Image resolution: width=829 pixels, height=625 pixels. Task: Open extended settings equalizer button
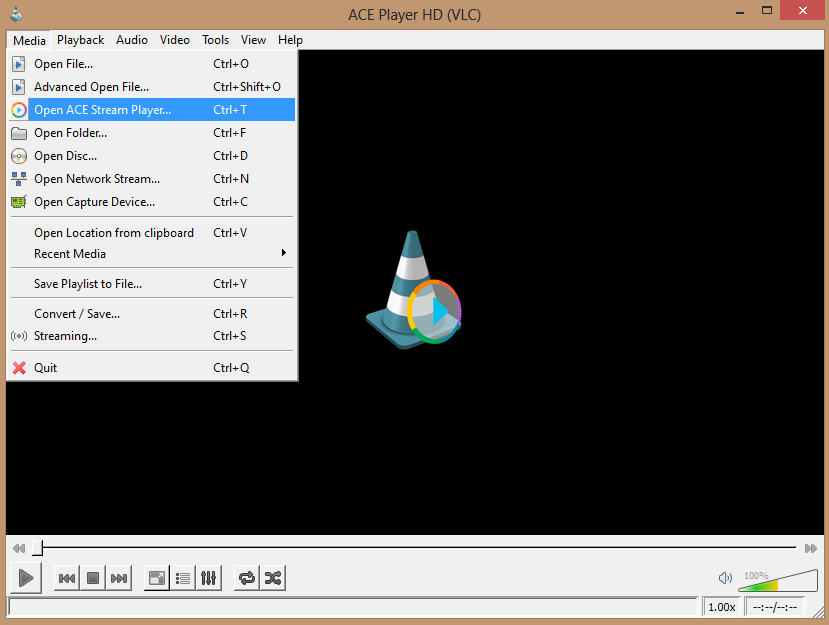(x=209, y=578)
